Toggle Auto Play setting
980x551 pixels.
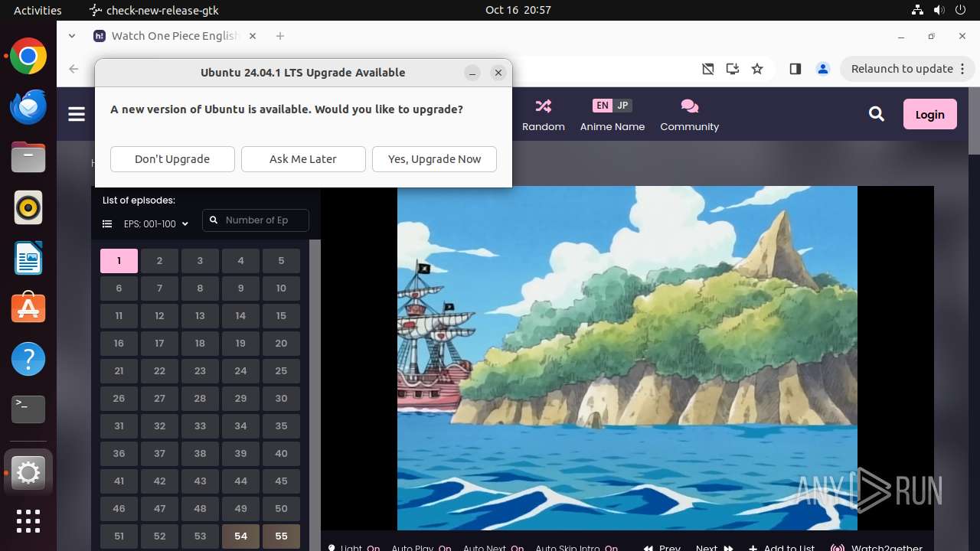[x=421, y=548]
